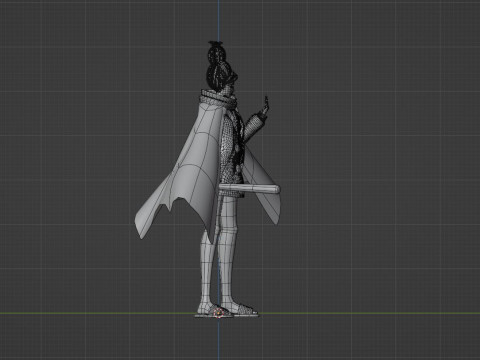The image size is (480, 360).
Task: Click the character's raised hand
Action: pos(266,106)
